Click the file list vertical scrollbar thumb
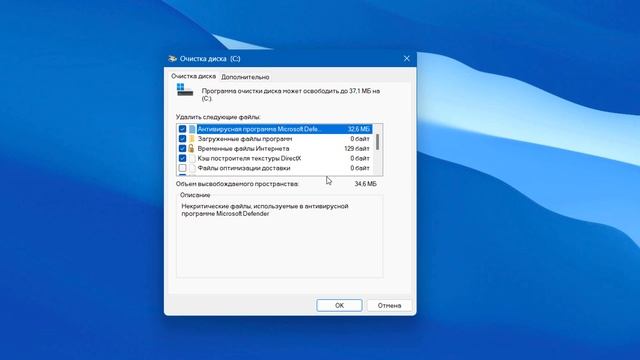The height and width of the screenshot is (360, 640). [x=378, y=142]
